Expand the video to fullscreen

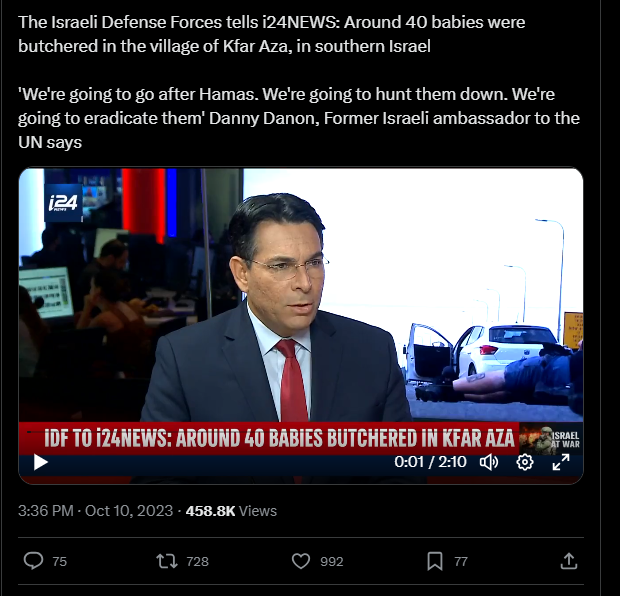coord(561,462)
